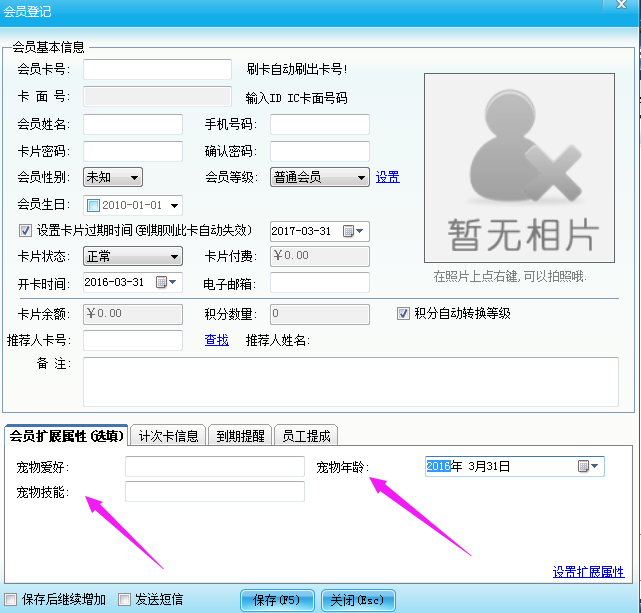Open the 卡片状态 dropdown
The width and height of the screenshot is (641, 613).
click(x=133, y=257)
